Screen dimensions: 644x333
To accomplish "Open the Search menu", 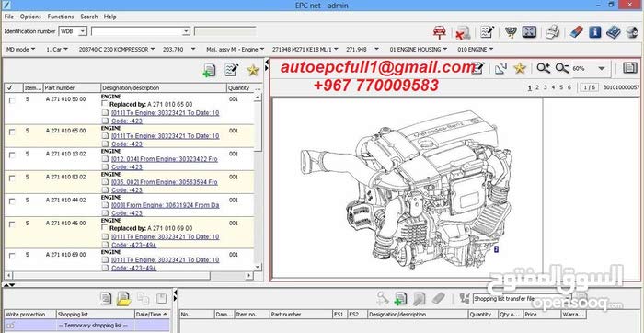I will tap(89, 17).
